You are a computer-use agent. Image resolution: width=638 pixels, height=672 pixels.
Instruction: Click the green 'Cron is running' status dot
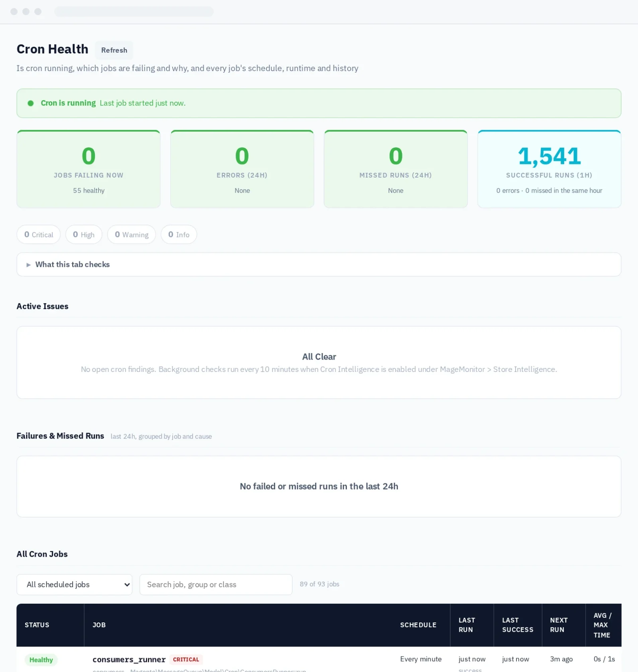click(x=31, y=103)
